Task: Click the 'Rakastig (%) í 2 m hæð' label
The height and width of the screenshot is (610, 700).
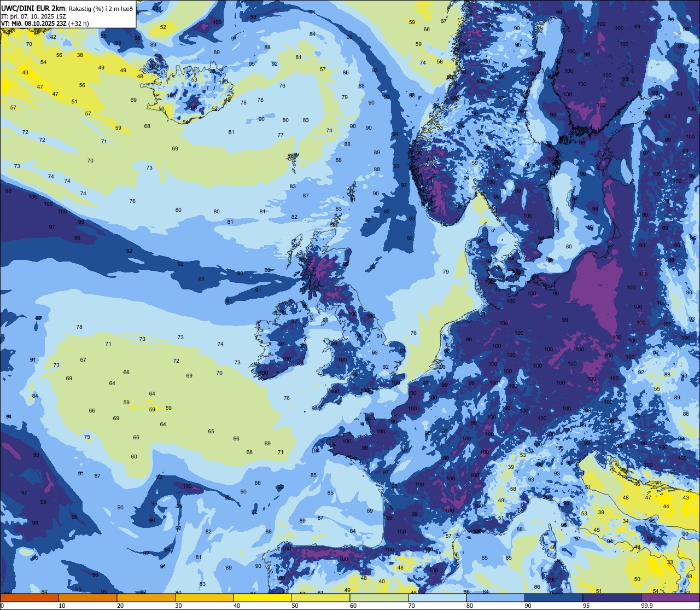Action: click(101, 8)
